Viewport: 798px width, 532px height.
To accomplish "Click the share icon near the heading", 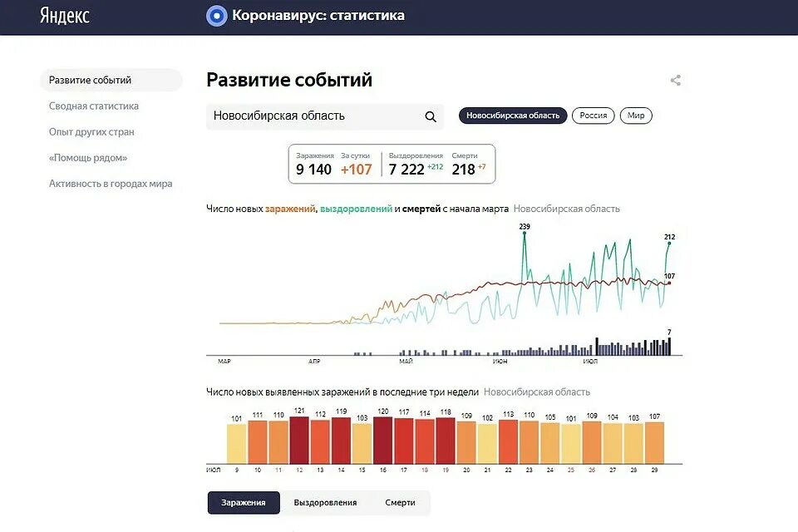I will coord(675,80).
